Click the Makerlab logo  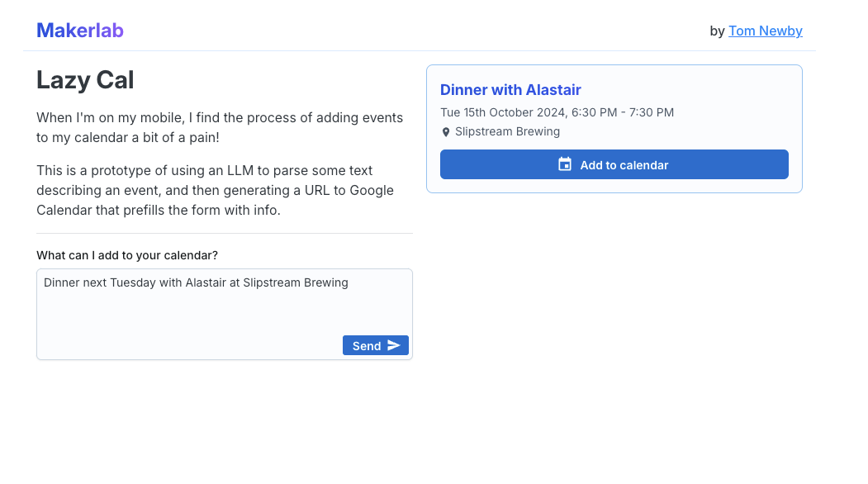(80, 31)
